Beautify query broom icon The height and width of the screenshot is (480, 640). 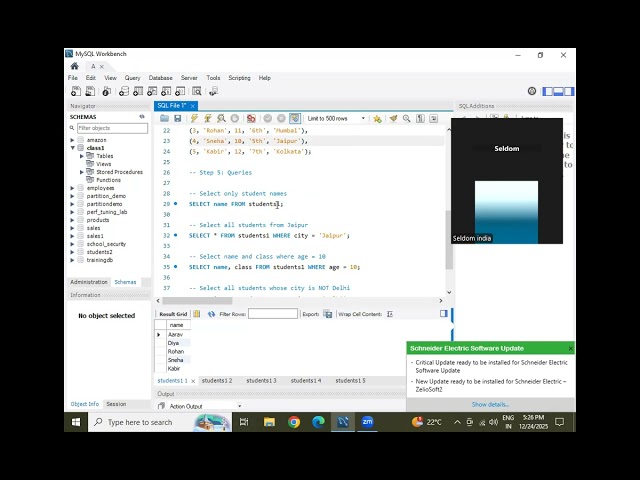pos(393,118)
